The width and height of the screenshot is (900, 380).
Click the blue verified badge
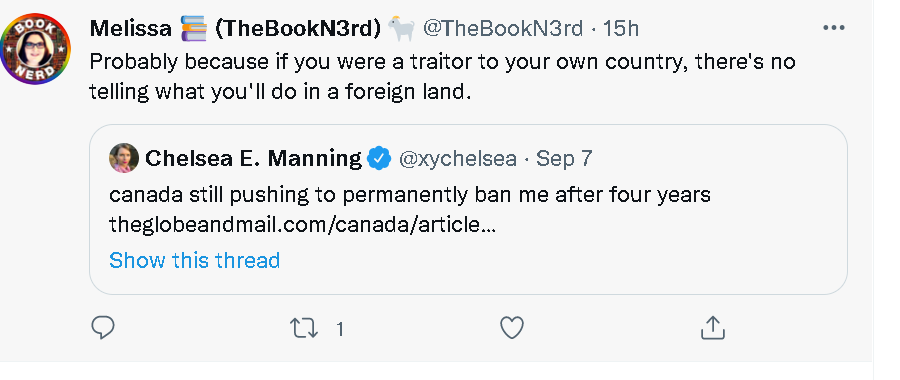[x=379, y=158]
